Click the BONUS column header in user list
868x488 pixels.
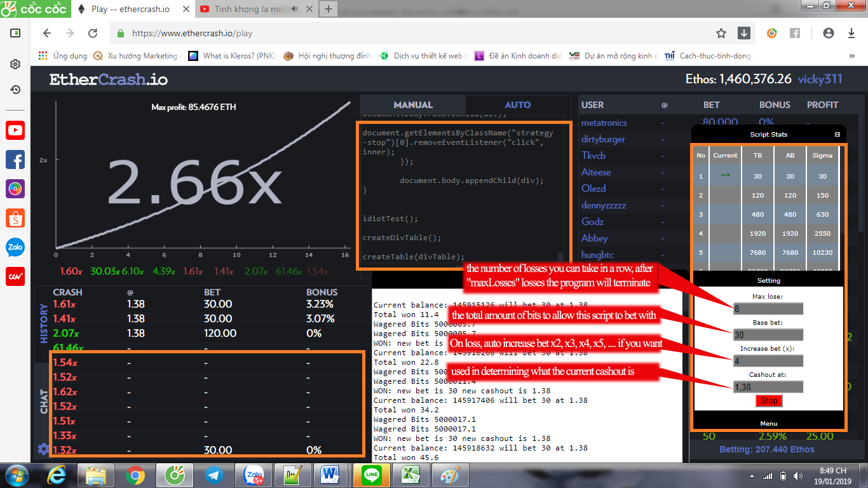(x=775, y=105)
